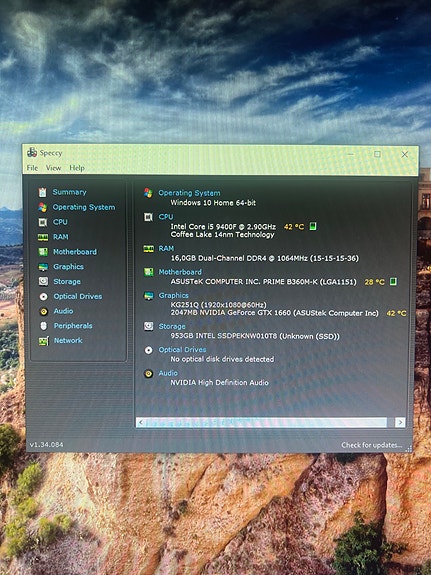This screenshot has height=575, width=431.
Task: Open the File menu
Action: tap(32, 168)
